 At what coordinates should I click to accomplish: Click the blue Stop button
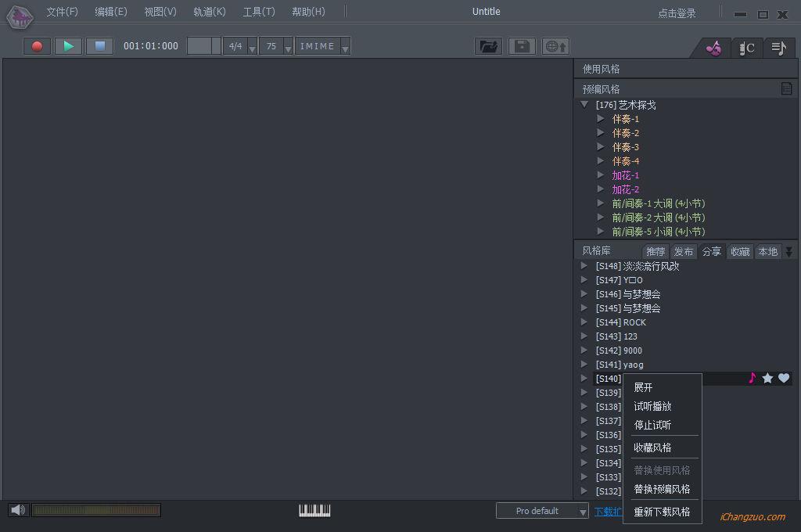pyautogui.click(x=99, y=46)
